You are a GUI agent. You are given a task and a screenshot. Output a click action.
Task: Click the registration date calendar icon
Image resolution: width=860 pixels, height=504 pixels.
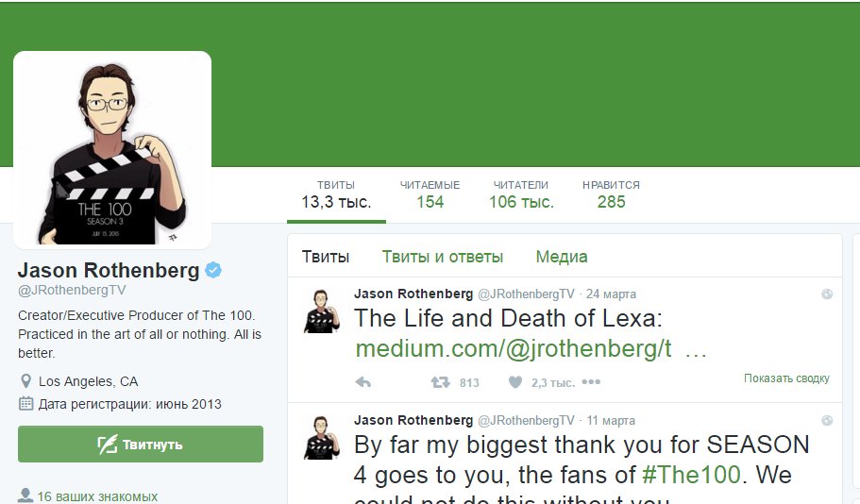(25, 404)
